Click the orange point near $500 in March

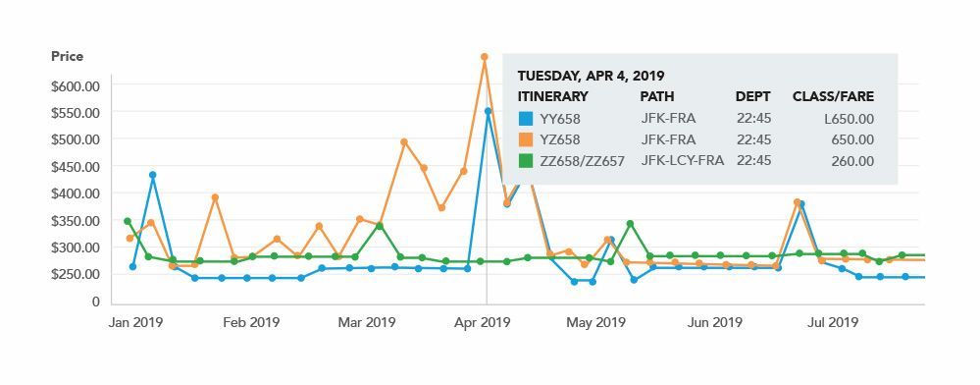pos(404,142)
